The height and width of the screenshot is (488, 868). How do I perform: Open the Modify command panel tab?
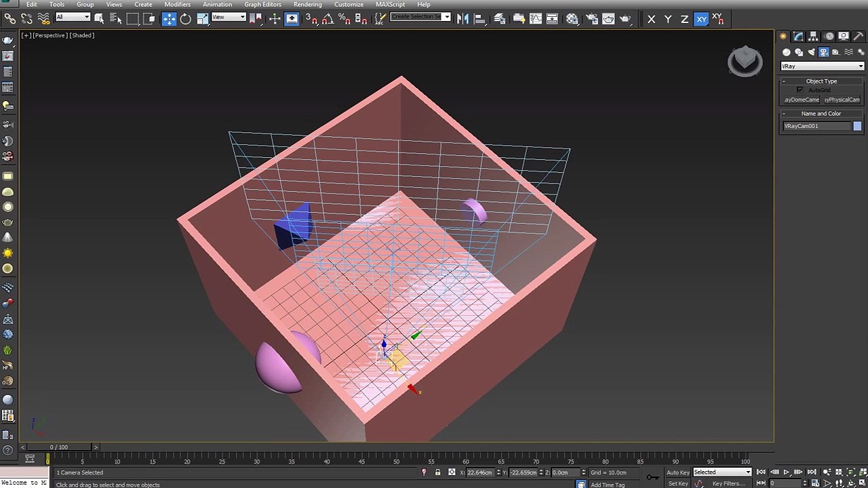coord(798,37)
